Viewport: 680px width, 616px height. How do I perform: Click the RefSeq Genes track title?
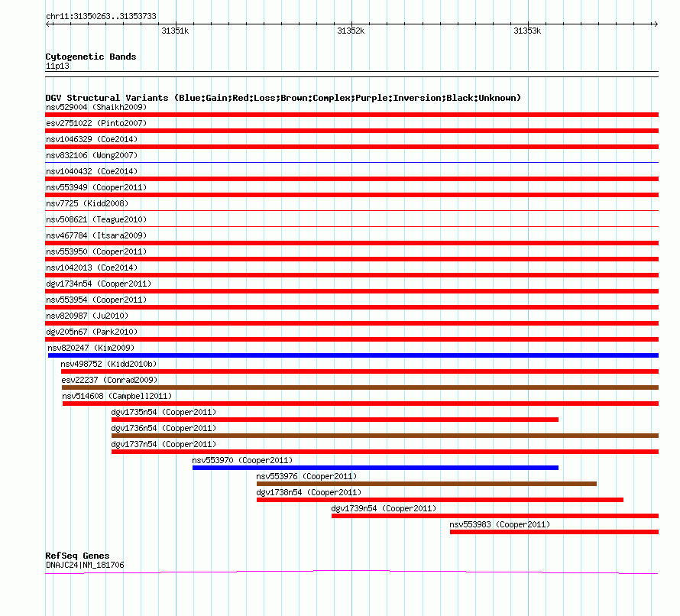pos(77,556)
